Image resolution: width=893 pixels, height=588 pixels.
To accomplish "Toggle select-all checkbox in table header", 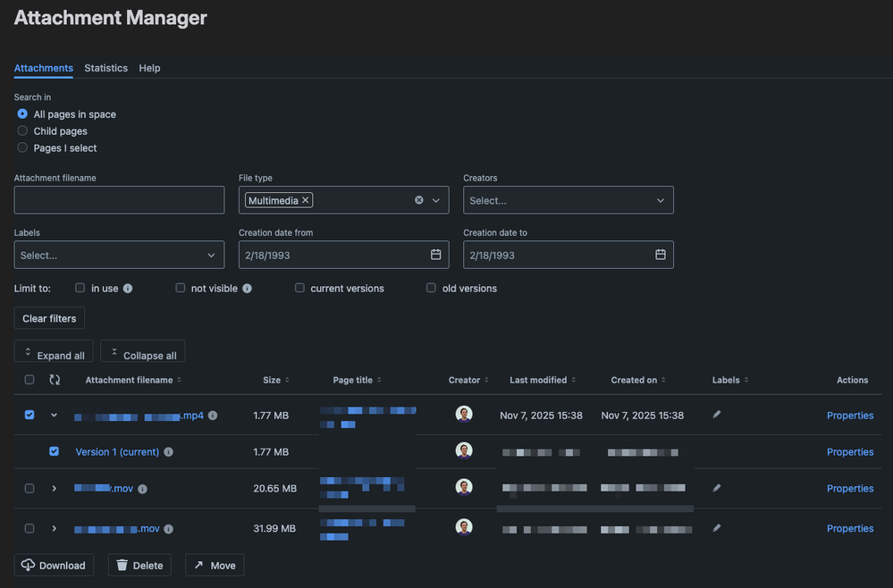I will (29, 380).
